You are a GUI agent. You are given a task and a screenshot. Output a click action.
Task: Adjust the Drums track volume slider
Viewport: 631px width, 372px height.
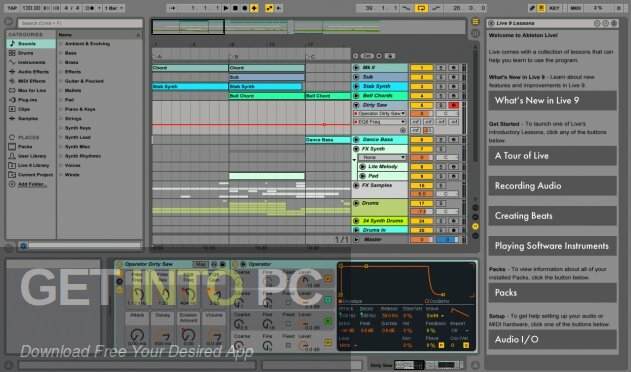[421, 212]
